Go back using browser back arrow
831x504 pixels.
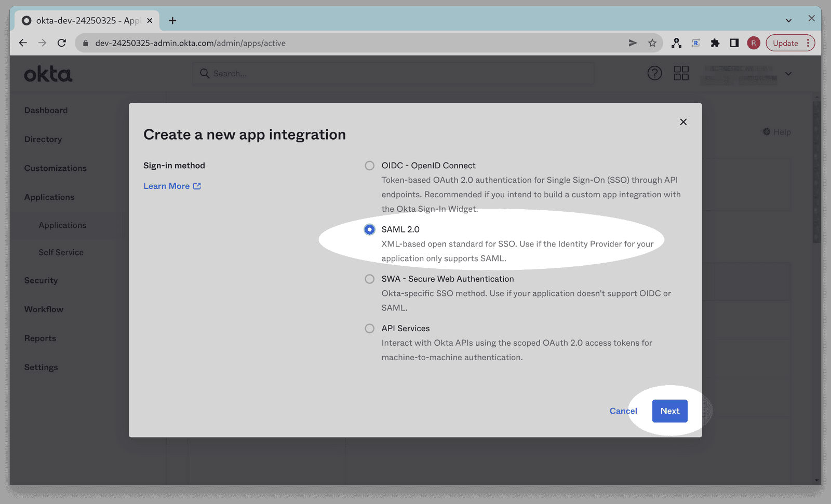coord(23,43)
